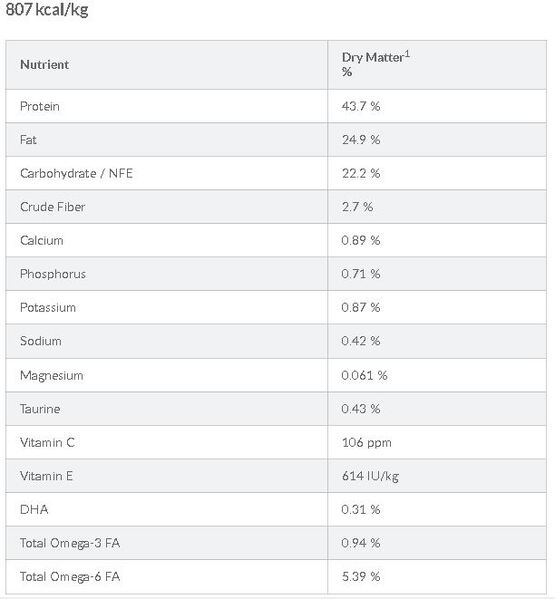Click the Protein row label
Viewport: 555px width, 599px height.
tap(40, 106)
